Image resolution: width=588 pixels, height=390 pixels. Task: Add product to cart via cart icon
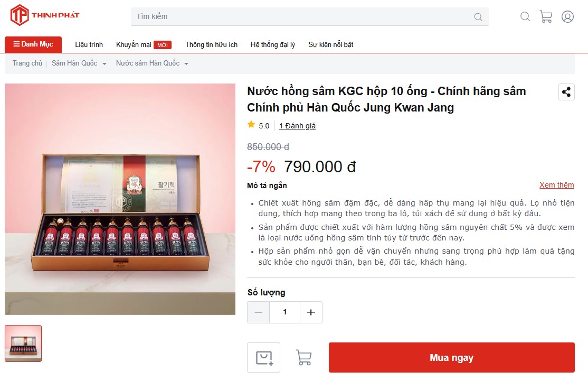point(304,358)
